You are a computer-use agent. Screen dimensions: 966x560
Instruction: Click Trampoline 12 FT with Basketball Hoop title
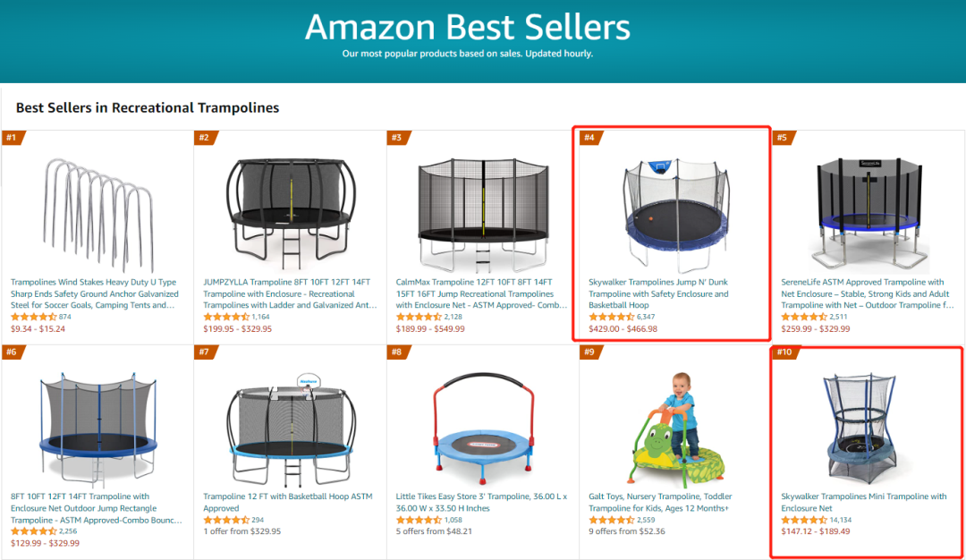click(287, 502)
